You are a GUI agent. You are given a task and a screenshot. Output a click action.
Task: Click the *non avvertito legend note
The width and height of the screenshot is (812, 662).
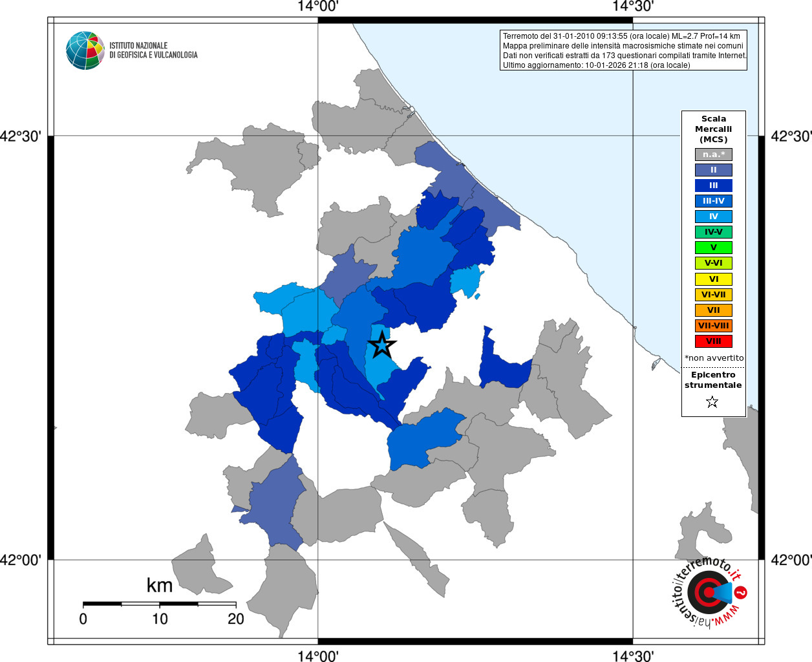(x=714, y=358)
